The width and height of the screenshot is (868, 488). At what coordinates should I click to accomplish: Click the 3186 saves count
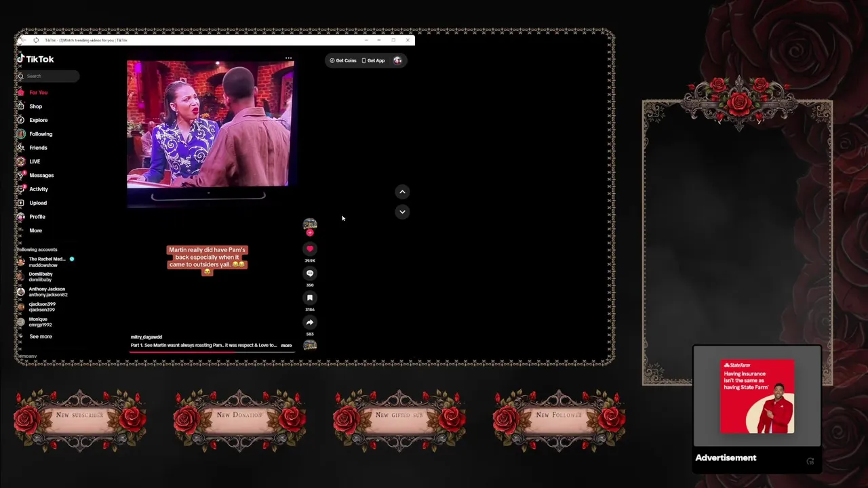tap(310, 309)
